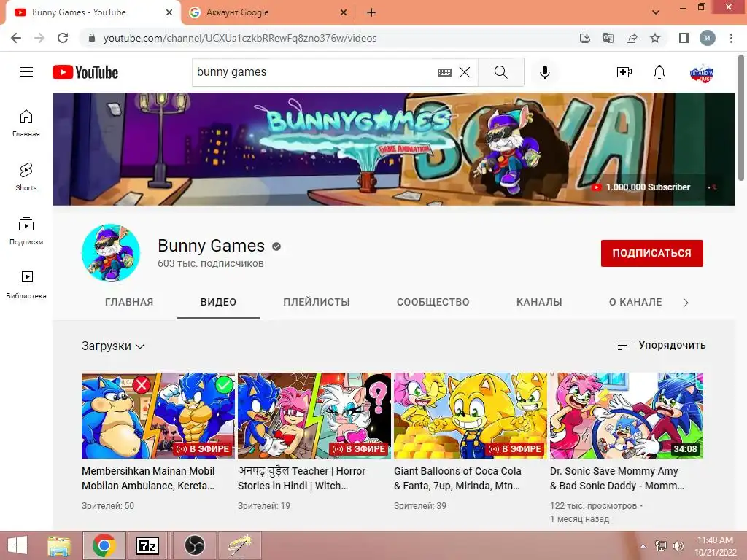This screenshot has height=560, width=747.
Task: Click the volume speaker tray icon
Action: [x=678, y=546]
